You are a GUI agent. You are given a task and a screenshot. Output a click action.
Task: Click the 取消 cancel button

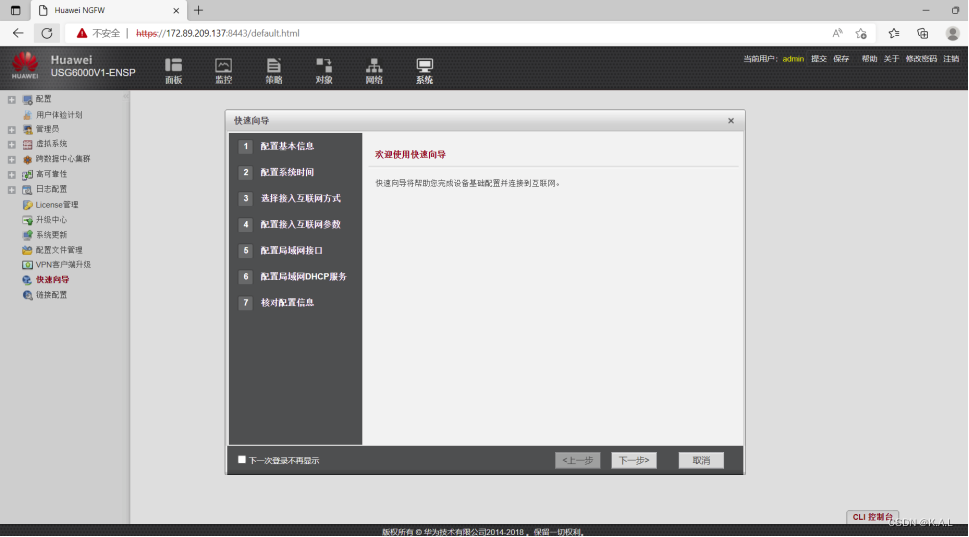click(x=701, y=460)
